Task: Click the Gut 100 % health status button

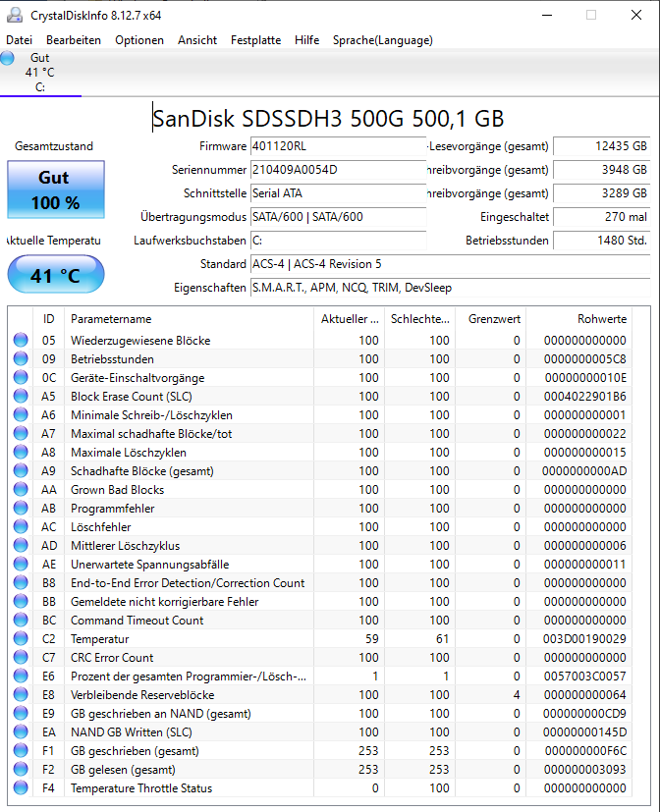Action: (56, 189)
